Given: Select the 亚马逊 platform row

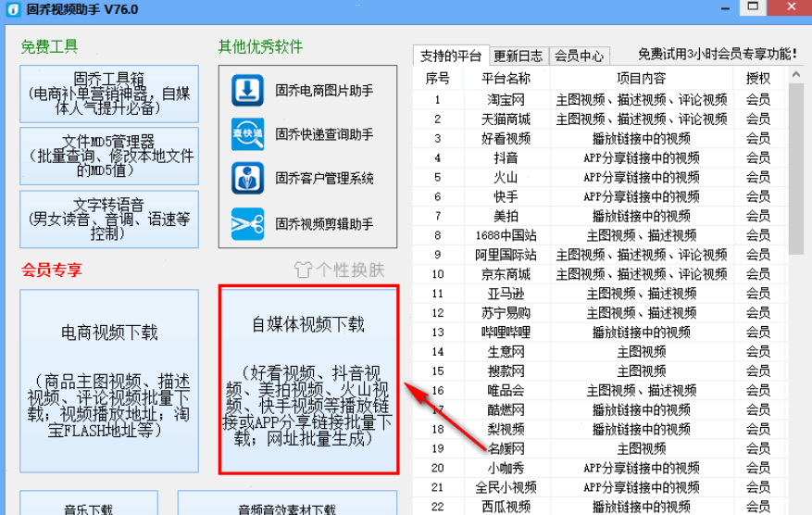Looking at the screenshot, I should 600,294.
